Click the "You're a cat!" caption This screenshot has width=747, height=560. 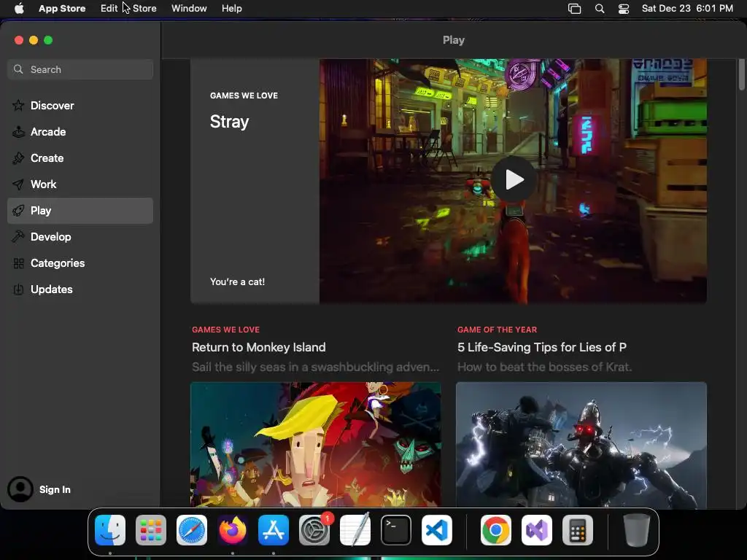click(x=237, y=281)
